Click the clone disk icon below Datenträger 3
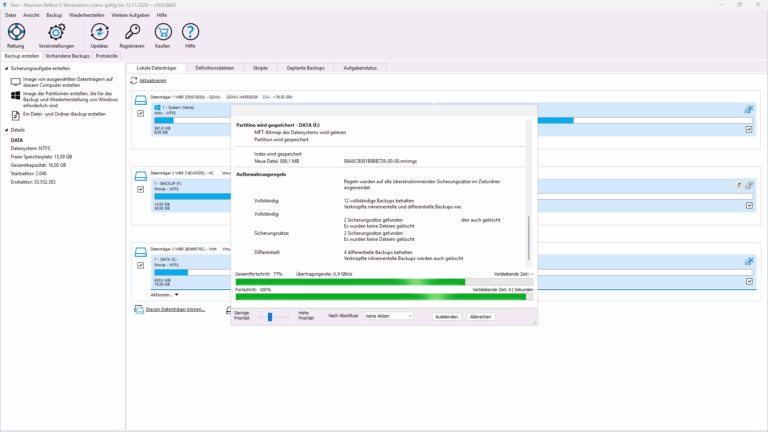Image resolution: width=768 pixels, height=432 pixels. click(139, 310)
